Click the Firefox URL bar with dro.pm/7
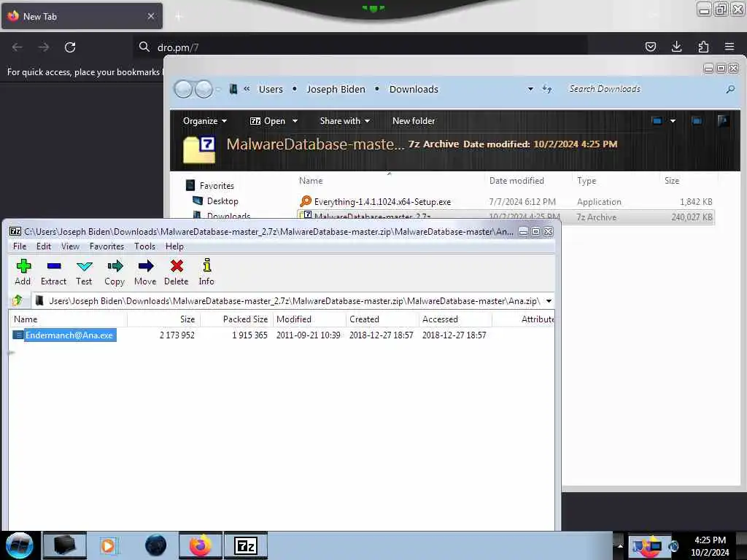747x560 pixels. click(360, 47)
